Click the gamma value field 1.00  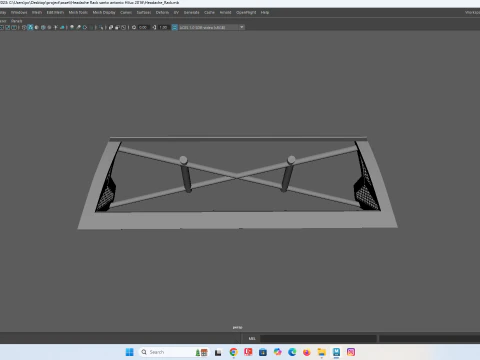click(x=163, y=27)
